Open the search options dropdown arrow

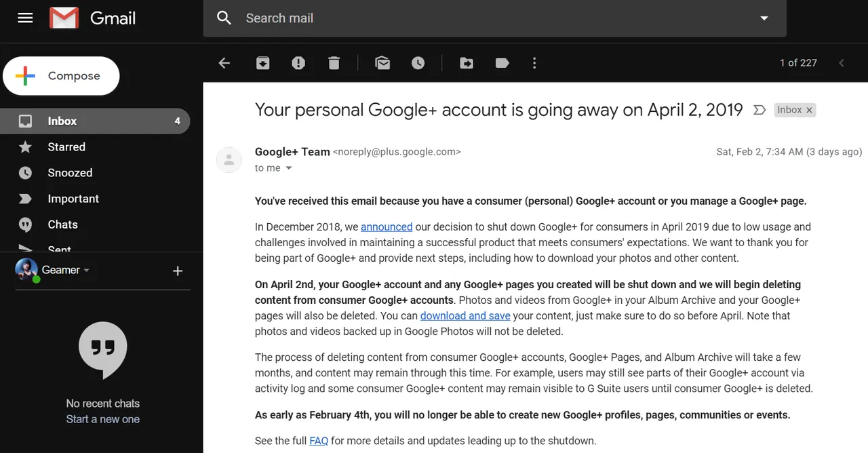pos(764,18)
